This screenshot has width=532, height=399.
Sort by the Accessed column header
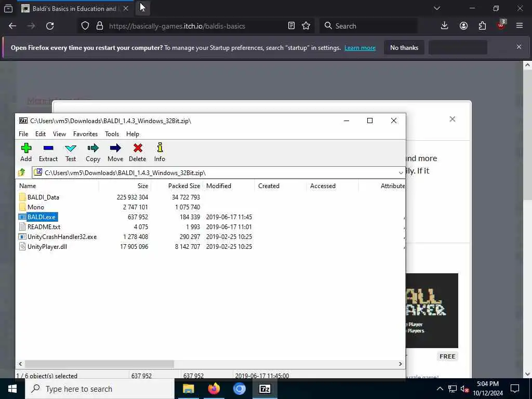point(332,186)
